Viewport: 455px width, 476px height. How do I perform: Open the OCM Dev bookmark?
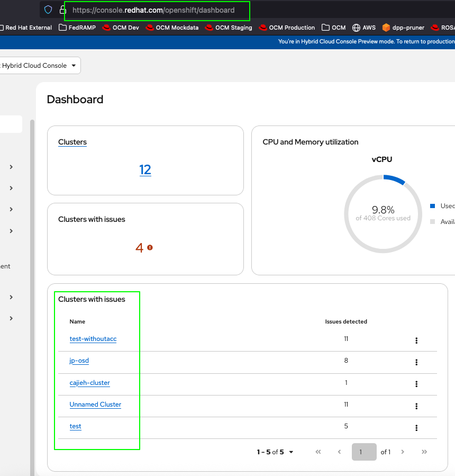coord(121,28)
